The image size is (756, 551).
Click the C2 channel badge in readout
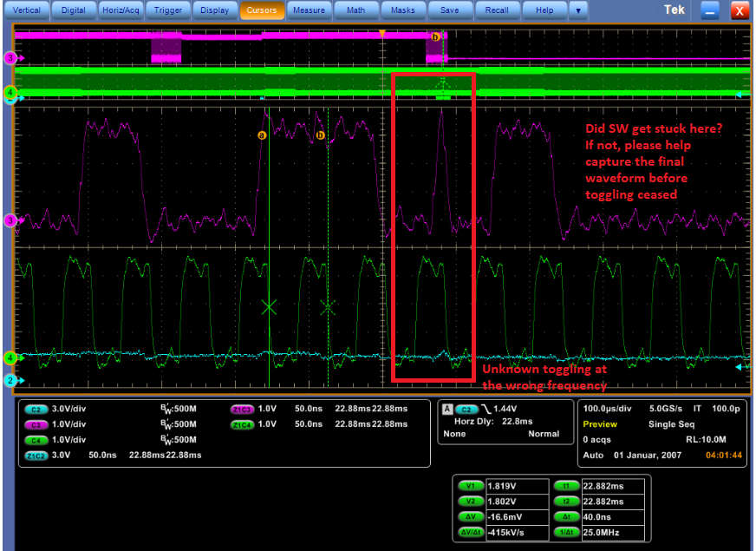(x=37, y=409)
